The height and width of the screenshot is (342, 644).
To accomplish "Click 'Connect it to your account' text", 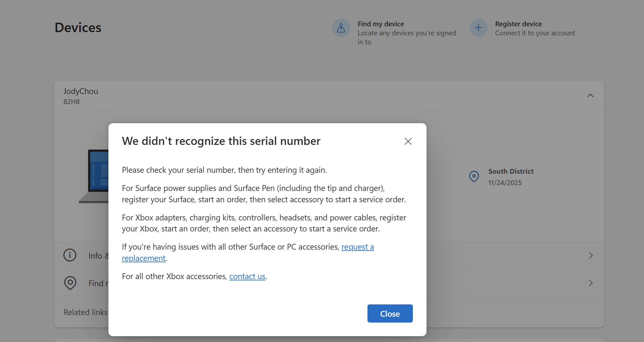I will pos(535,33).
